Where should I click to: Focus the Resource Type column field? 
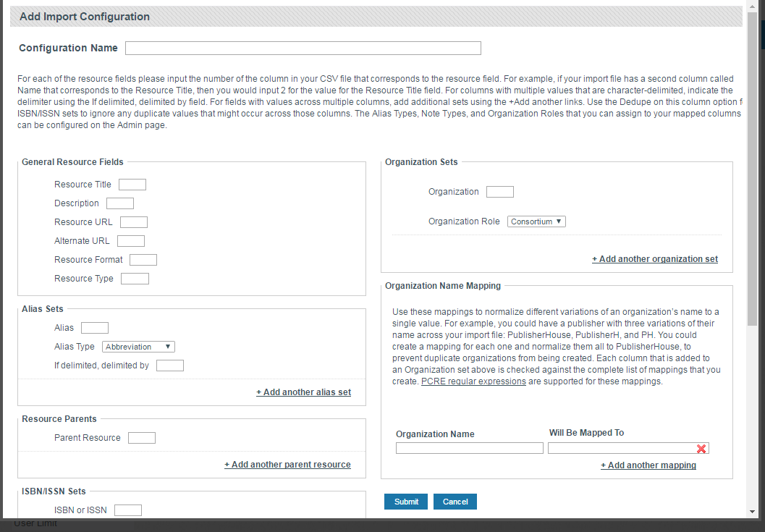pyautogui.click(x=135, y=279)
